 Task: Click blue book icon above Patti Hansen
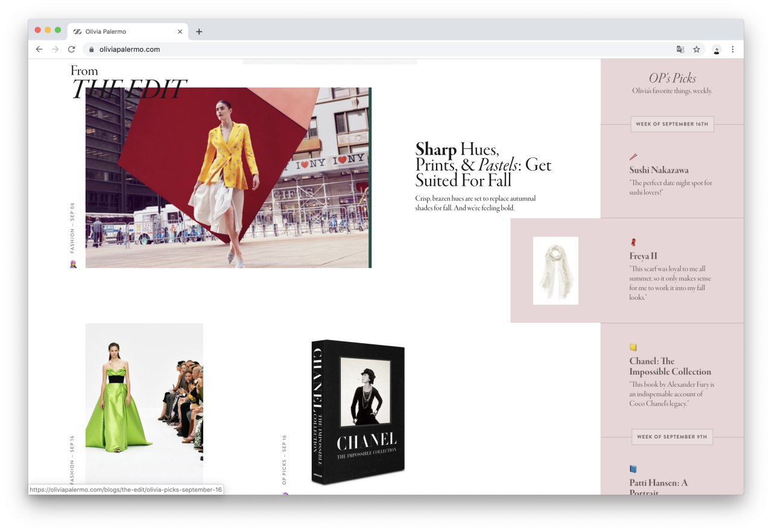(x=633, y=469)
